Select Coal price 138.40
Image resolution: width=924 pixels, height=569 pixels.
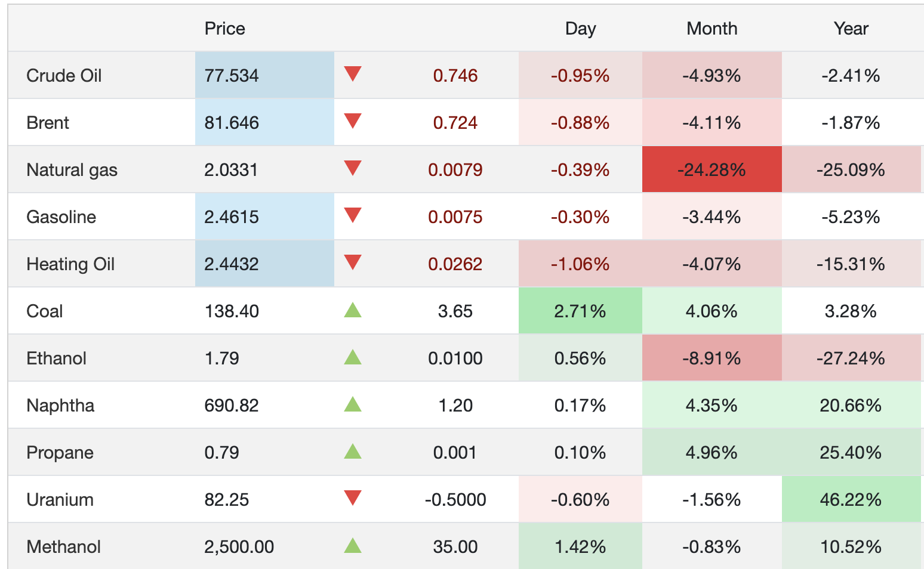click(232, 311)
